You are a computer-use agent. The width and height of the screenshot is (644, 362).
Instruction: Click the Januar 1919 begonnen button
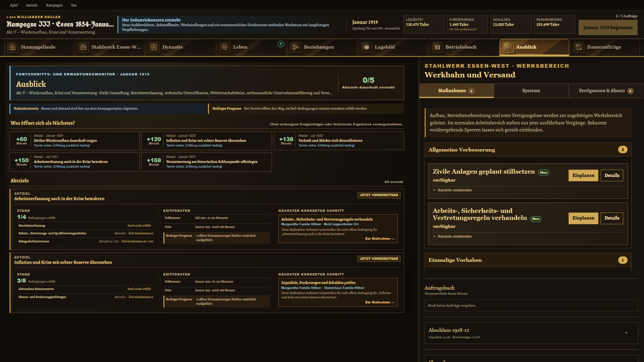(x=608, y=27)
